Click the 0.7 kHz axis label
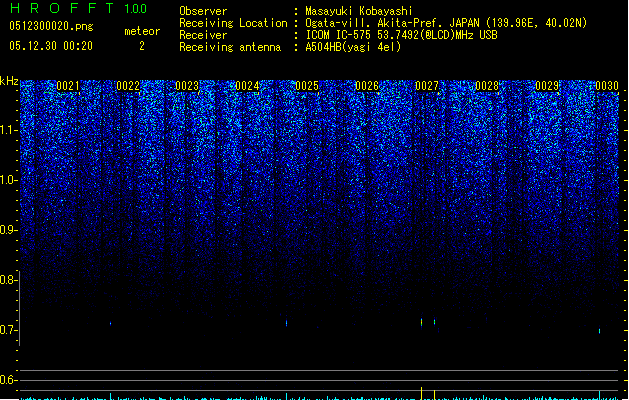Viewport: 629px width, 400px height. (x=9, y=330)
